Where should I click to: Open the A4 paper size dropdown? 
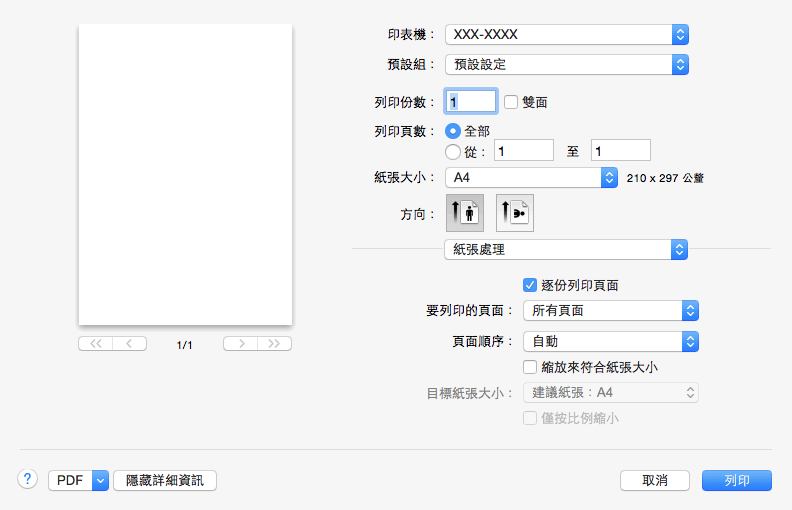click(x=531, y=178)
